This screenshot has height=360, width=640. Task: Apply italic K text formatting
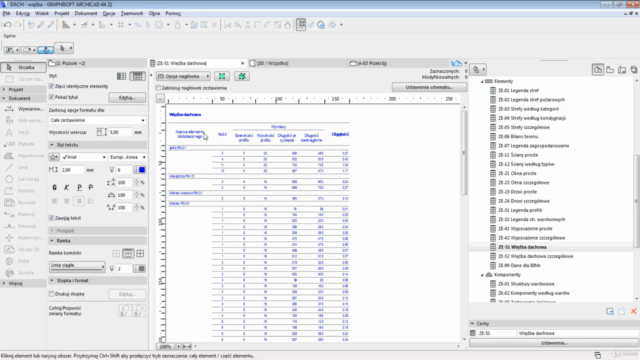pyautogui.click(x=67, y=187)
